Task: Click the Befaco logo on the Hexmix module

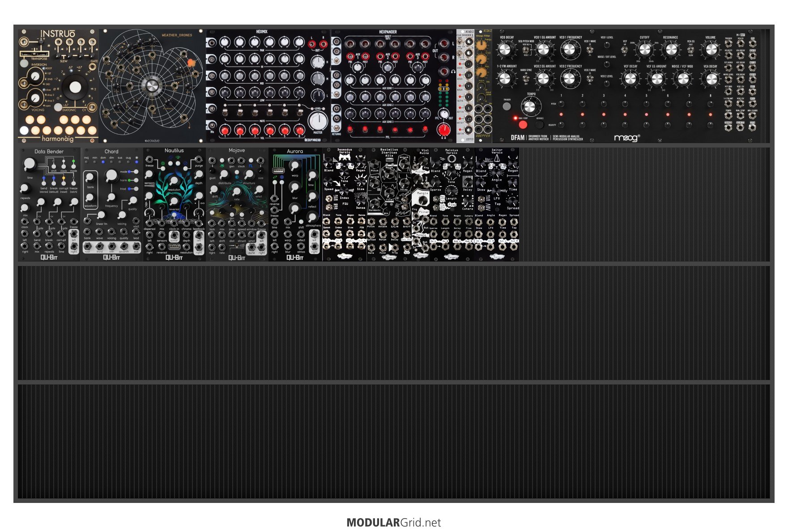Action: coord(312,139)
